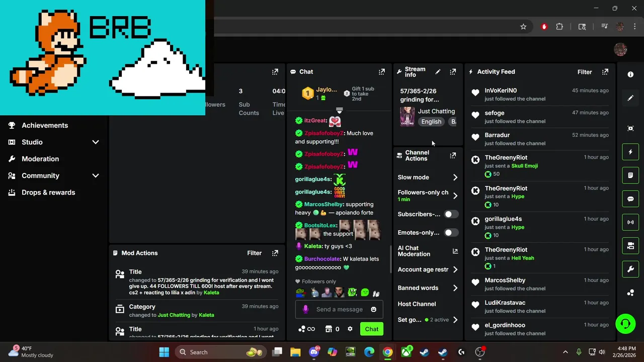Click the Stream info edit pencil
The width and height of the screenshot is (644, 362).
click(x=438, y=72)
